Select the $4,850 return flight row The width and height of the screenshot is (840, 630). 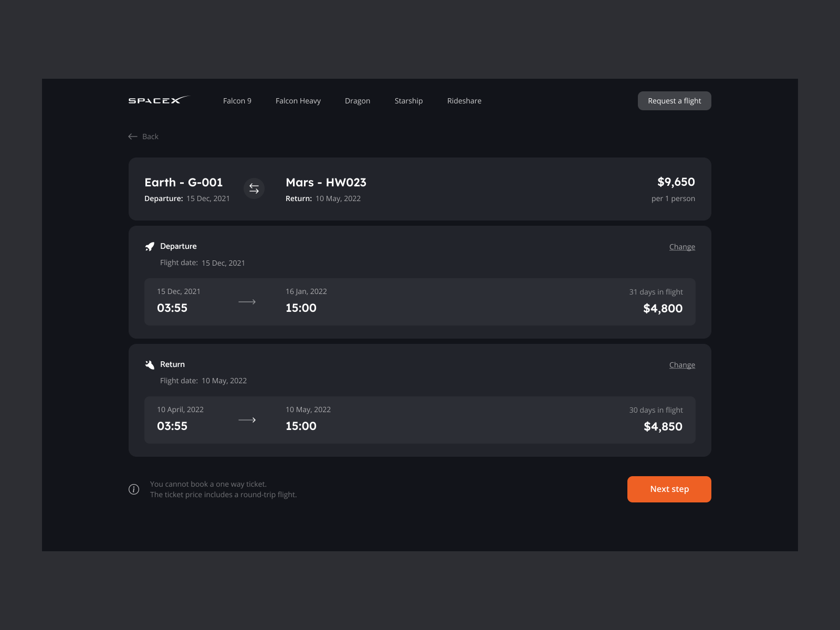click(420, 420)
